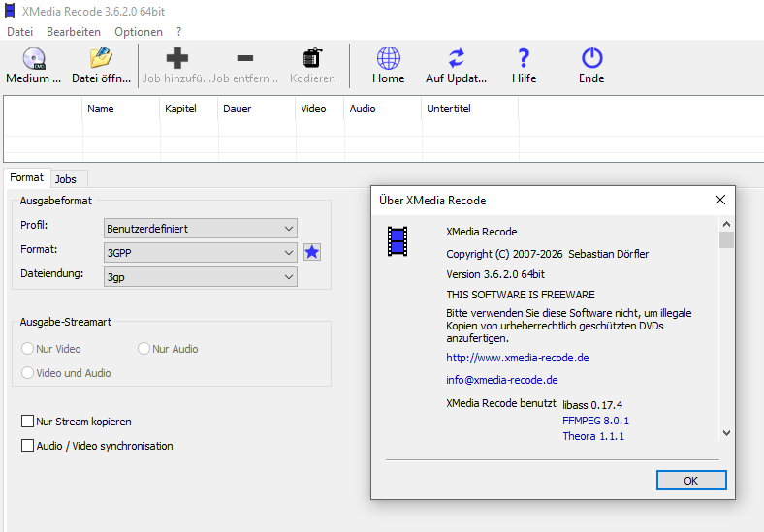764x532 pixels.
Task: Click the About dialog scrollbar thumb
Action: (726, 239)
